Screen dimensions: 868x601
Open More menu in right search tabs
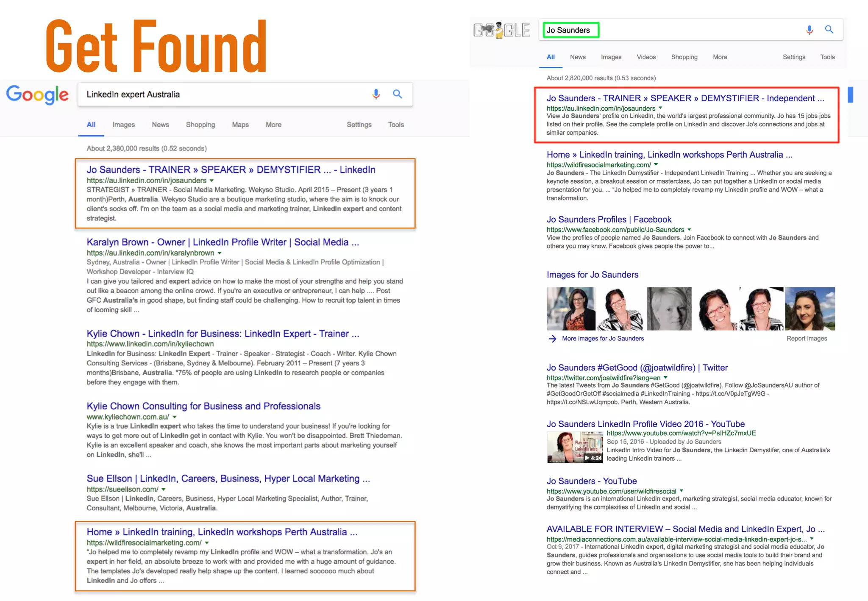click(x=720, y=57)
